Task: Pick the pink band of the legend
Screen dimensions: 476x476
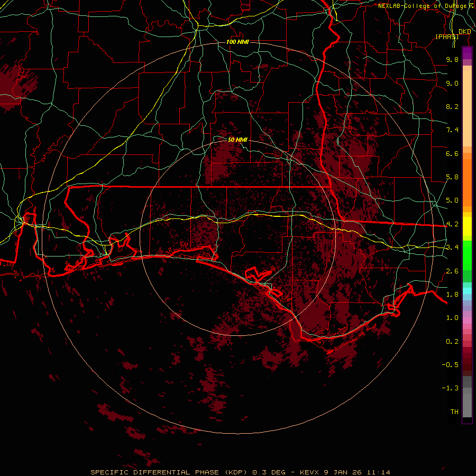Action: 467,321
